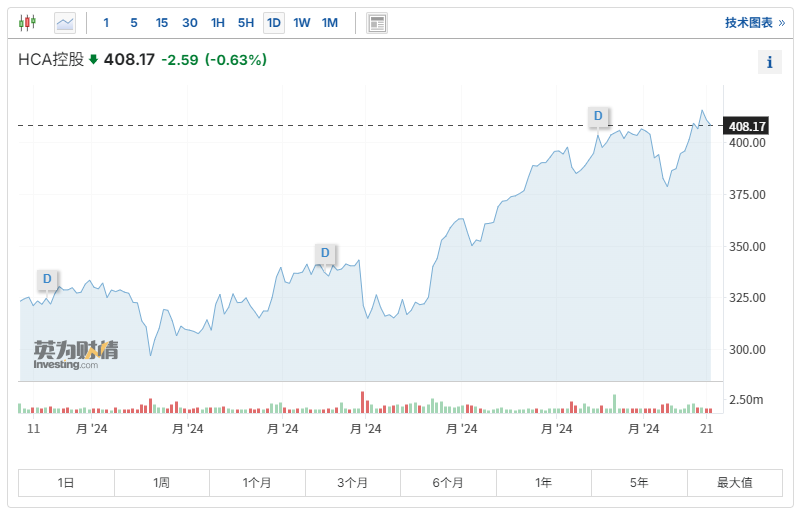Click the -2.59 (-0.63%) change value
805x513 pixels.
pyautogui.click(x=214, y=60)
